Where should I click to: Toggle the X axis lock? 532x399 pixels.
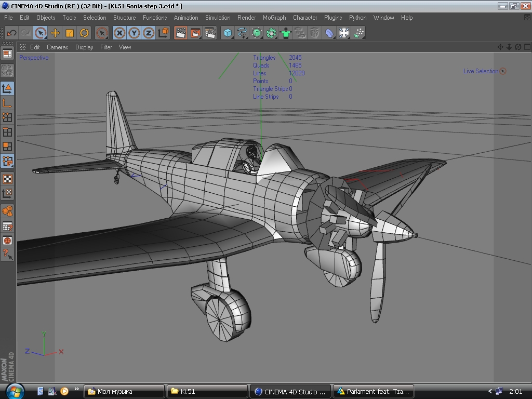click(x=119, y=33)
